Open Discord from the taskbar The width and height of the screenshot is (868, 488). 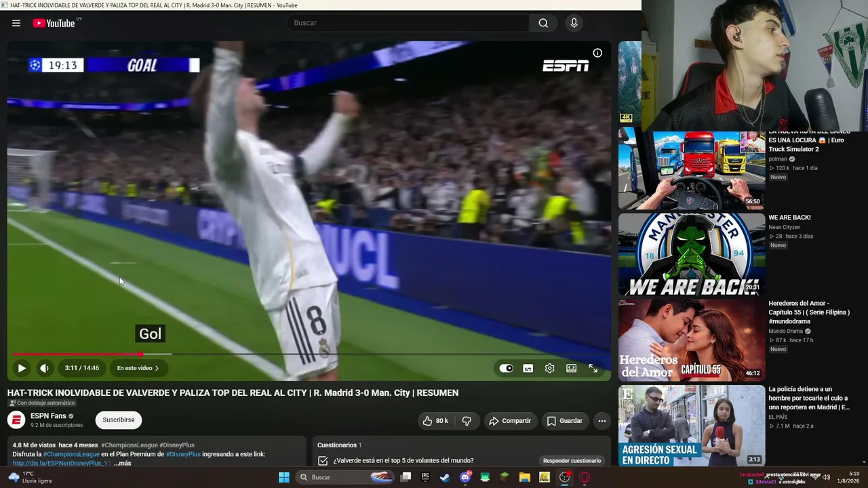tap(465, 477)
